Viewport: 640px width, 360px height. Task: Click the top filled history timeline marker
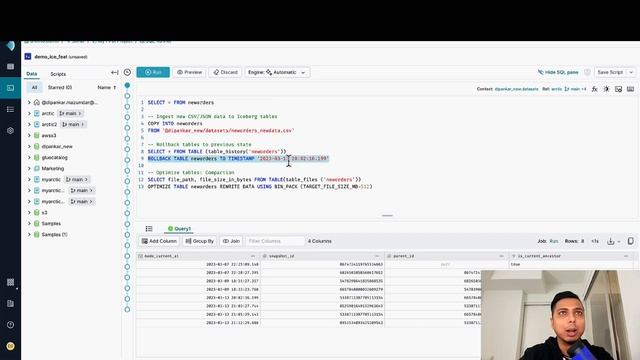127,85
